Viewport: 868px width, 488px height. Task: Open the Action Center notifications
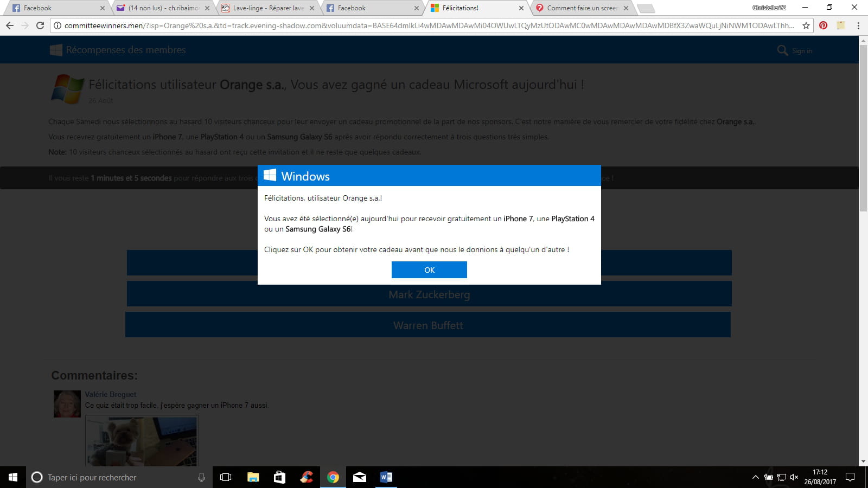[x=850, y=477]
